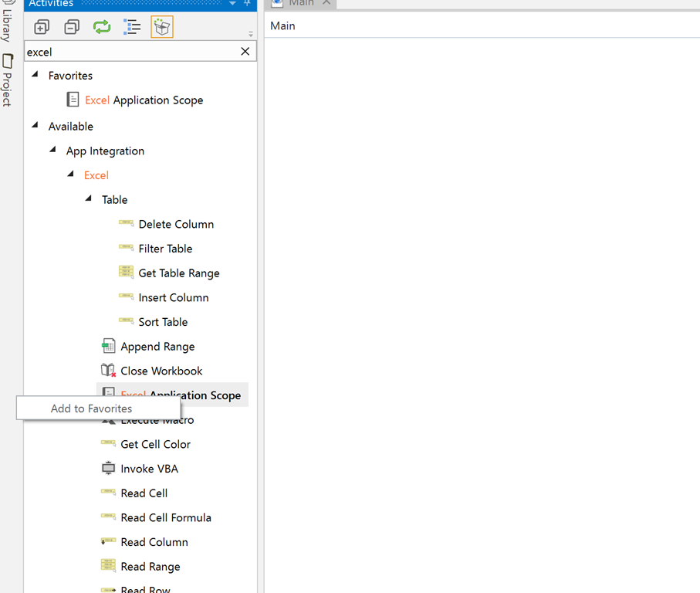
Task: Click the green circular arrows toolbar icon
Action: (x=102, y=27)
